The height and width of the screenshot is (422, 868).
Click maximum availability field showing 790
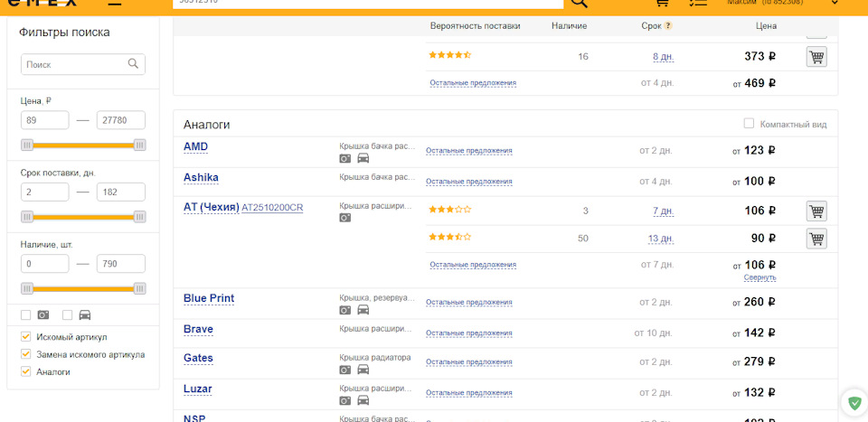point(120,264)
